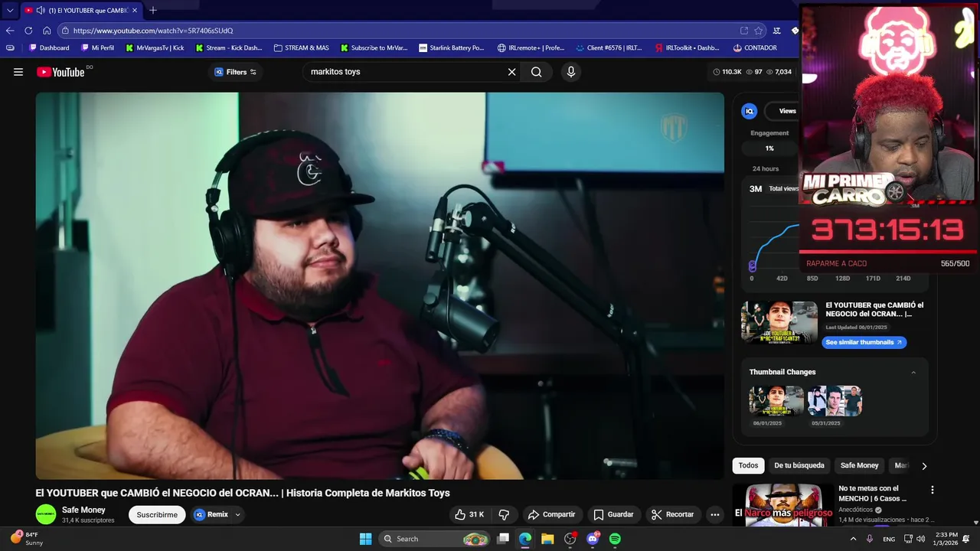Dislike the video with the thumbs-down

point(504,514)
